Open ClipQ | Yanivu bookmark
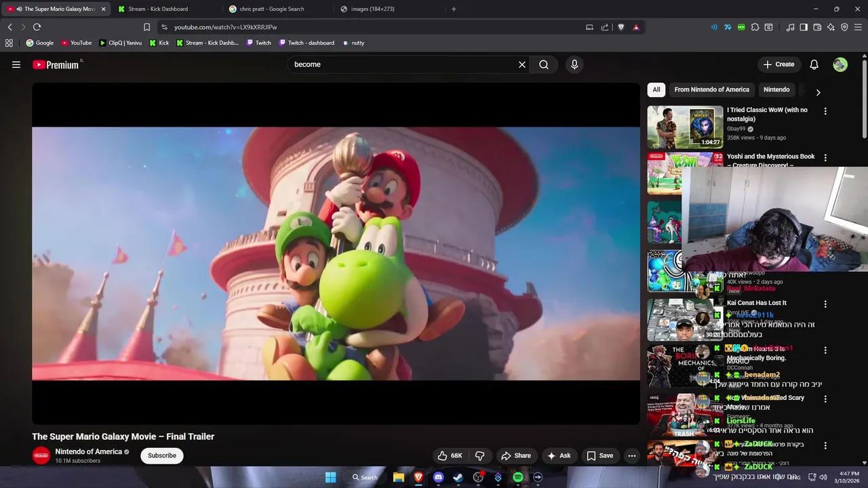This screenshot has width=868, height=488. point(120,43)
